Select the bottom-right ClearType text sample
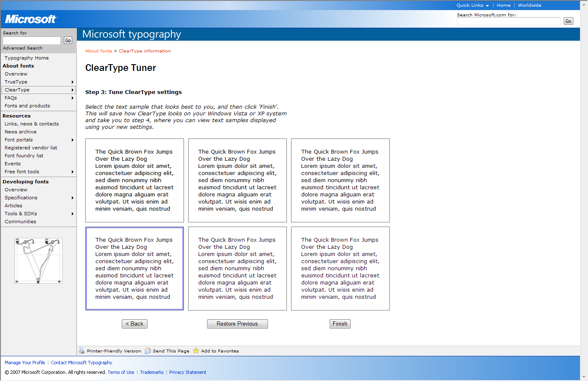This screenshot has width=588, height=381. (340, 269)
